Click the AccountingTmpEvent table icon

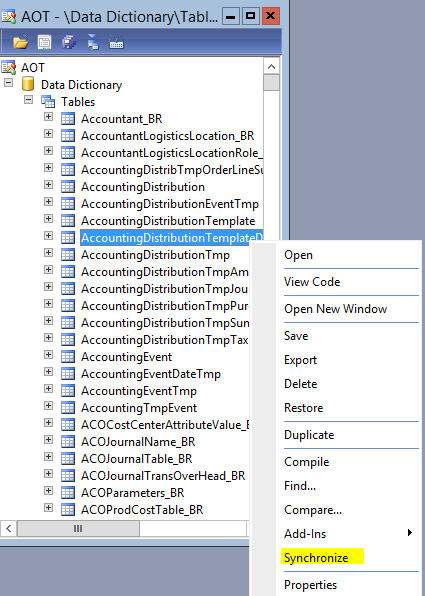click(x=68, y=408)
